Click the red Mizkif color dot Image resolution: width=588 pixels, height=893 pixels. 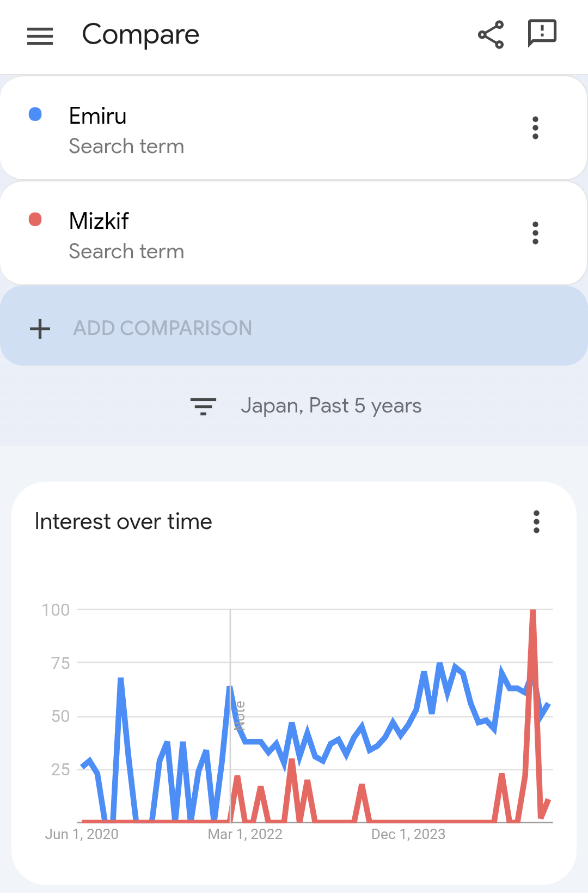point(35,220)
